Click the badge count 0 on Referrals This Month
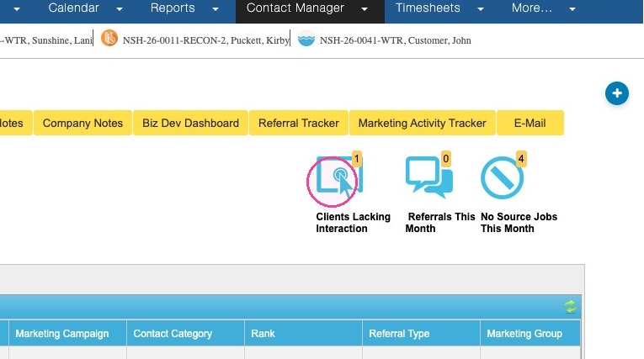Image resolution: width=644 pixels, height=359 pixels. [445, 159]
